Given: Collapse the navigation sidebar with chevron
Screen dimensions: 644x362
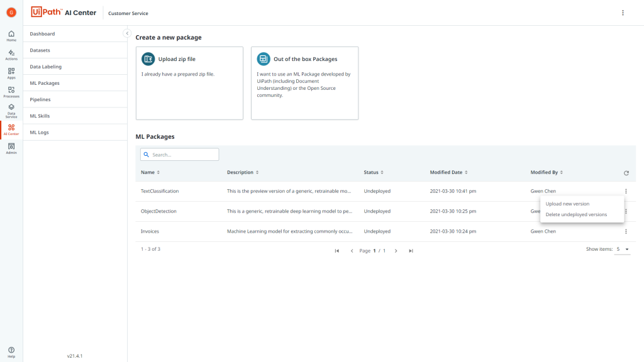Looking at the screenshot, I should [127, 33].
